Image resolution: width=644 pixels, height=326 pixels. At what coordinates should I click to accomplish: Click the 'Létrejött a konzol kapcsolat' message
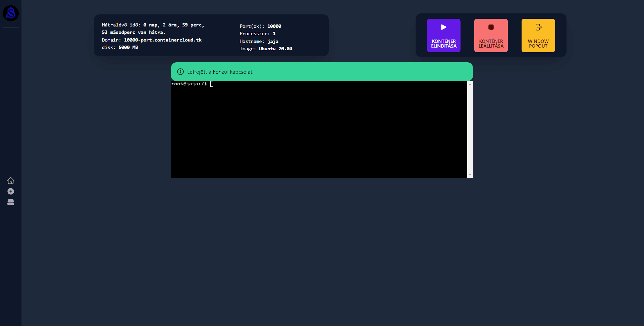(220, 72)
